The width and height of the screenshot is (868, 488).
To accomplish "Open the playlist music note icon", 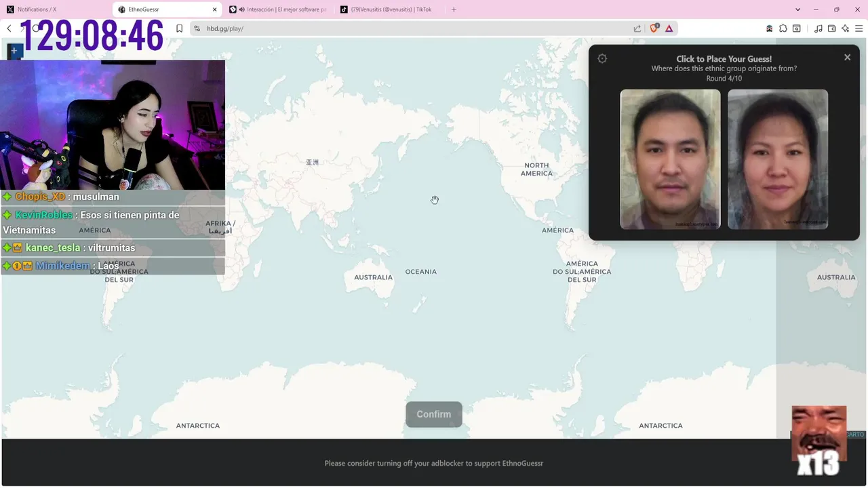I will (x=818, y=28).
